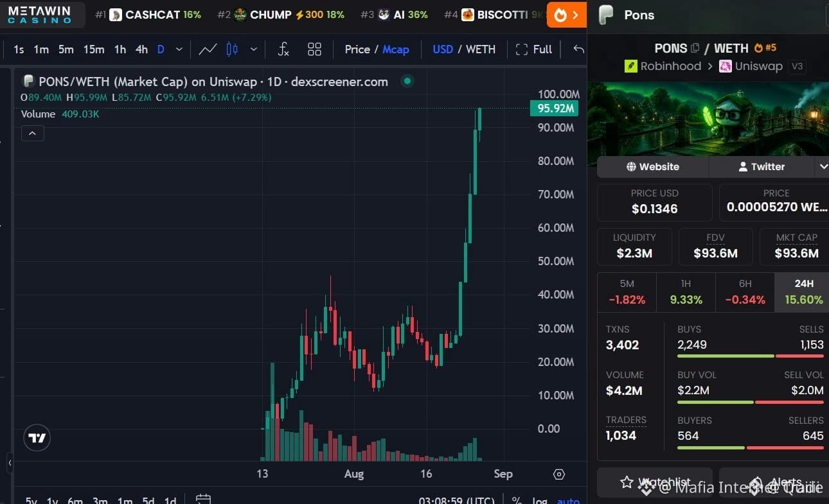Viewport: 829px width, 504px height.
Task: Select the 4h chart timeframe
Action: coord(141,49)
